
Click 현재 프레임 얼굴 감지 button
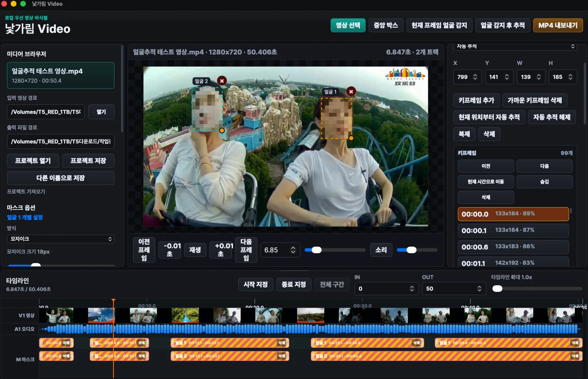[439, 25]
